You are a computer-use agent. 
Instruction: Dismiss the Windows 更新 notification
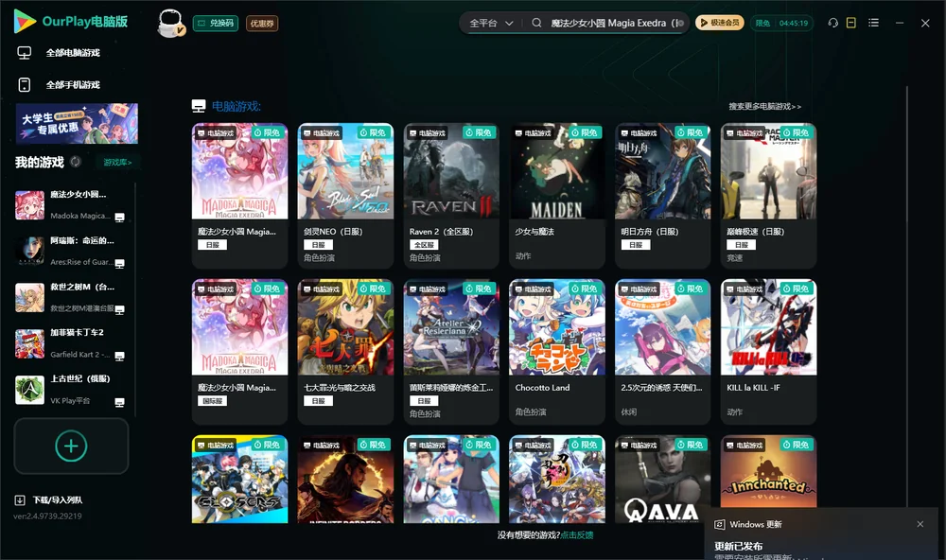920,524
